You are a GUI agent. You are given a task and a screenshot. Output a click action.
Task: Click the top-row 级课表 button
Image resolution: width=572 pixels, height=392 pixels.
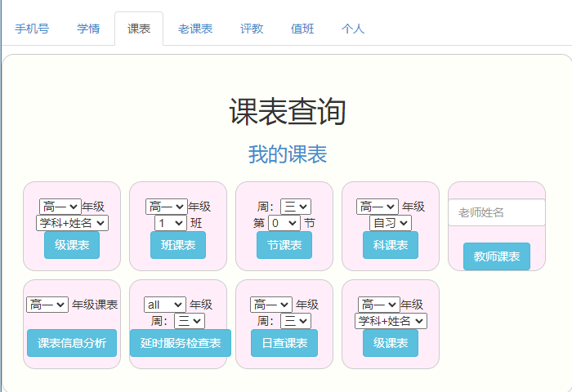click(x=72, y=245)
